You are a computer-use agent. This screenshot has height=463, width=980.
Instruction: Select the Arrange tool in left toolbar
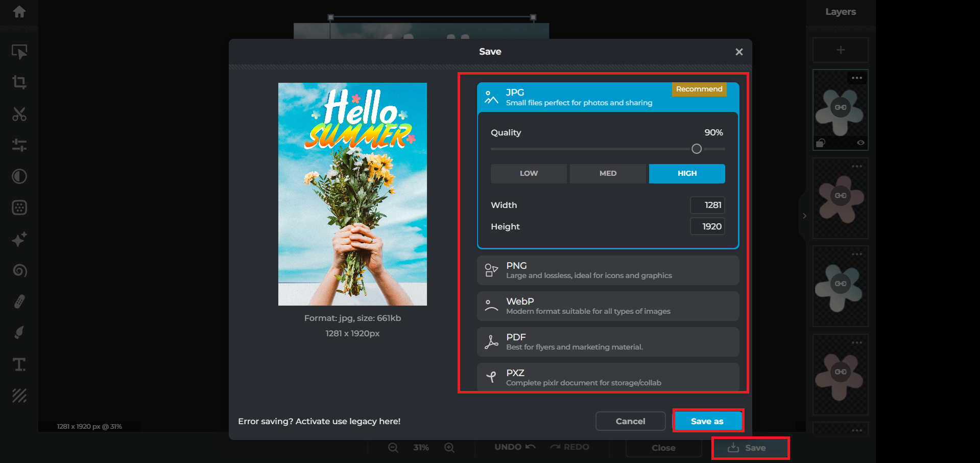pyautogui.click(x=19, y=52)
